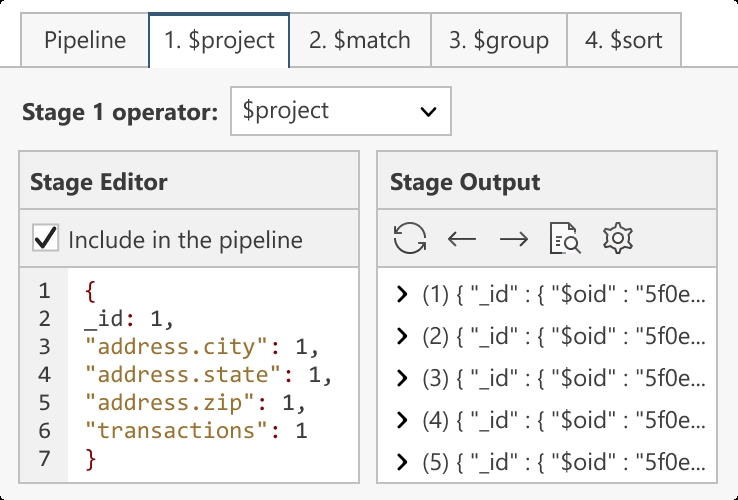Refresh the stage output results
Viewport: 738px width, 500px height.
point(410,238)
